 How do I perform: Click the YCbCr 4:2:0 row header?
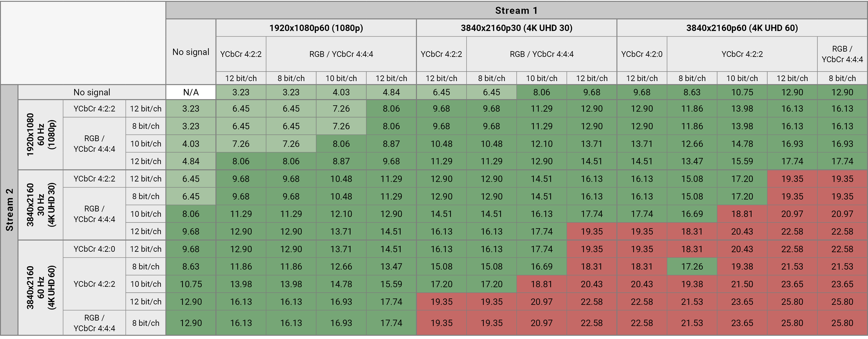coord(94,249)
